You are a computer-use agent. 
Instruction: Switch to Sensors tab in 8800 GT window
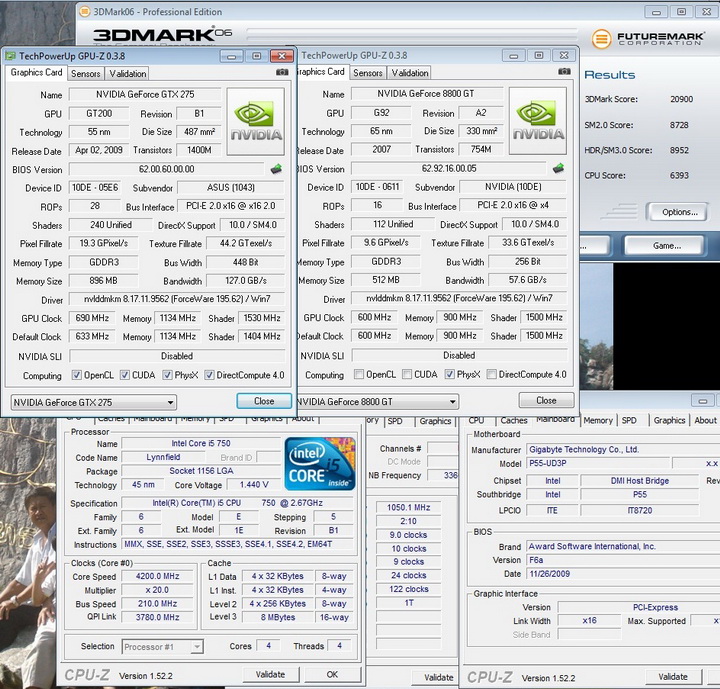[x=367, y=73]
